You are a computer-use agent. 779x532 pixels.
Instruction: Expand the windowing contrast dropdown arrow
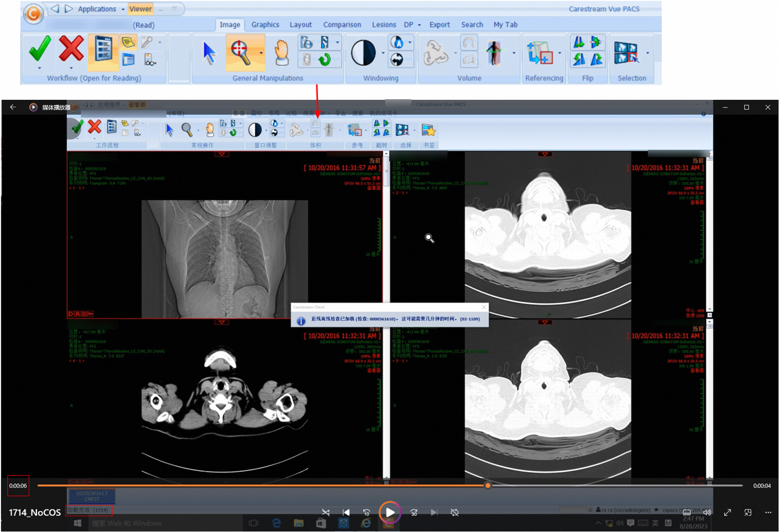[x=383, y=53]
